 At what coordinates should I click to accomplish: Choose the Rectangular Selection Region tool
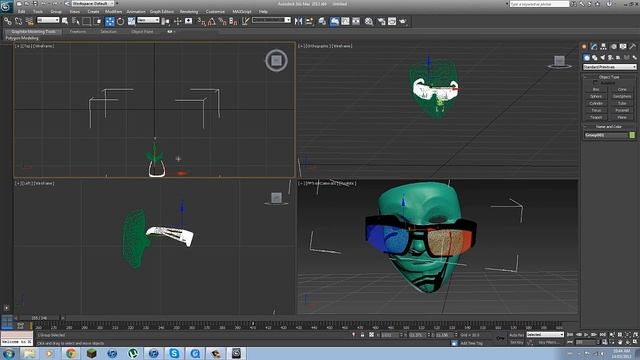click(87, 21)
